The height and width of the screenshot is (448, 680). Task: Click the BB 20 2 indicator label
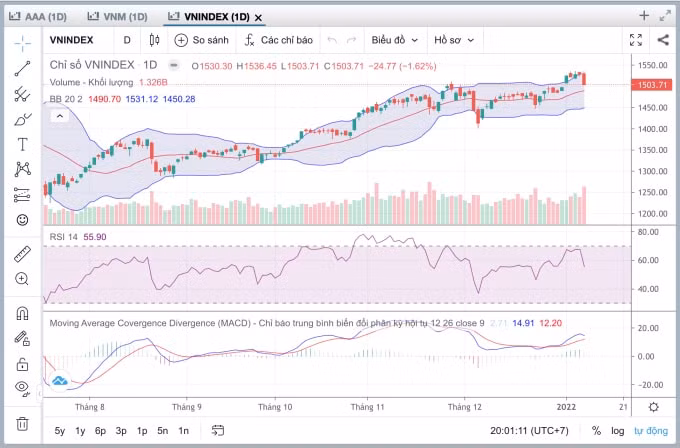coord(66,99)
